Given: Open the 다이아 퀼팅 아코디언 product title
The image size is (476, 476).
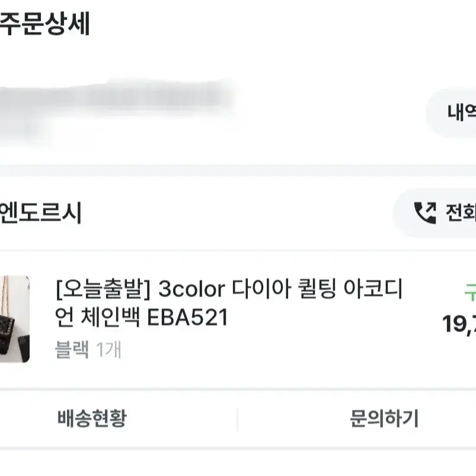Looking at the screenshot, I should (x=229, y=304).
